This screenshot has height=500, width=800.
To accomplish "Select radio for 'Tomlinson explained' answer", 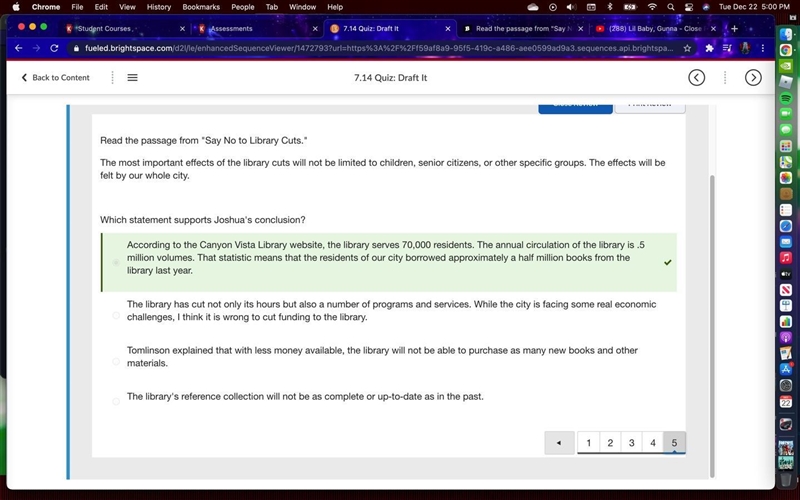I will (x=116, y=361).
